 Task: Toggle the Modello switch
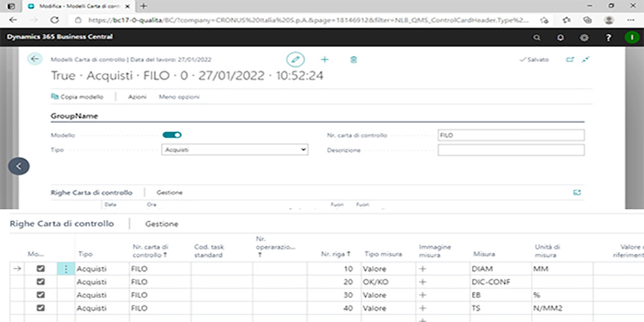click(x=172, y=135)
